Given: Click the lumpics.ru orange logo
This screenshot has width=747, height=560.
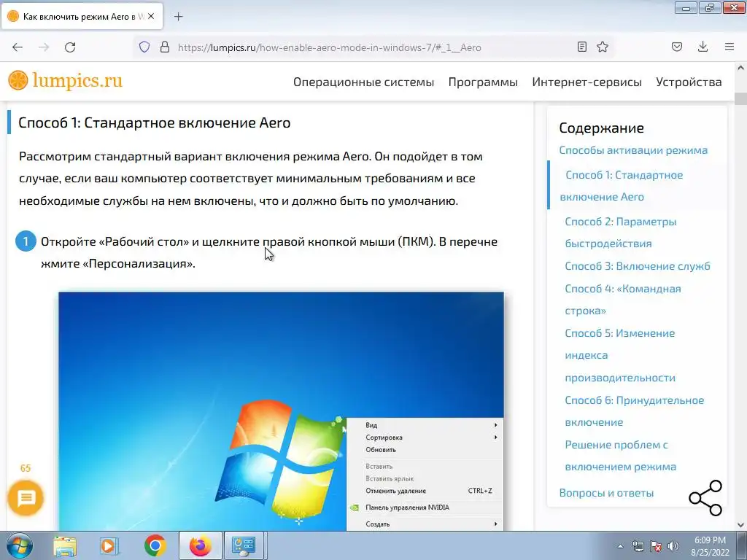Looking at the screenshot, I should point(65,80).
